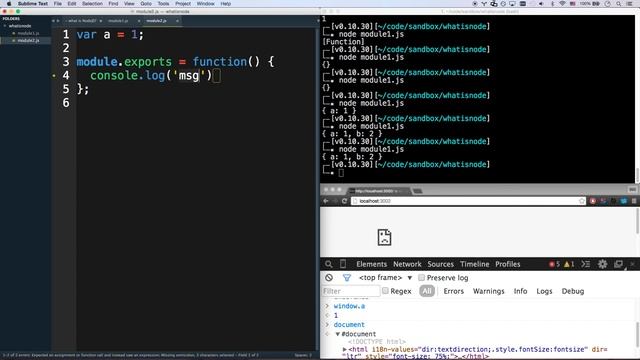Click line number 4 in the gutter

pos(66,76)
